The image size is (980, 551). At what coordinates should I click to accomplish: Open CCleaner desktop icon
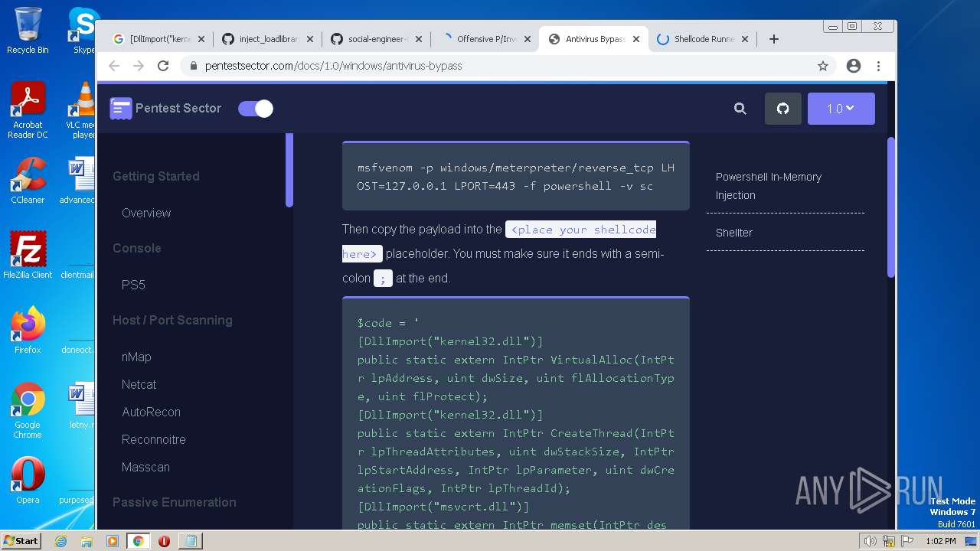tap(28, 181)
